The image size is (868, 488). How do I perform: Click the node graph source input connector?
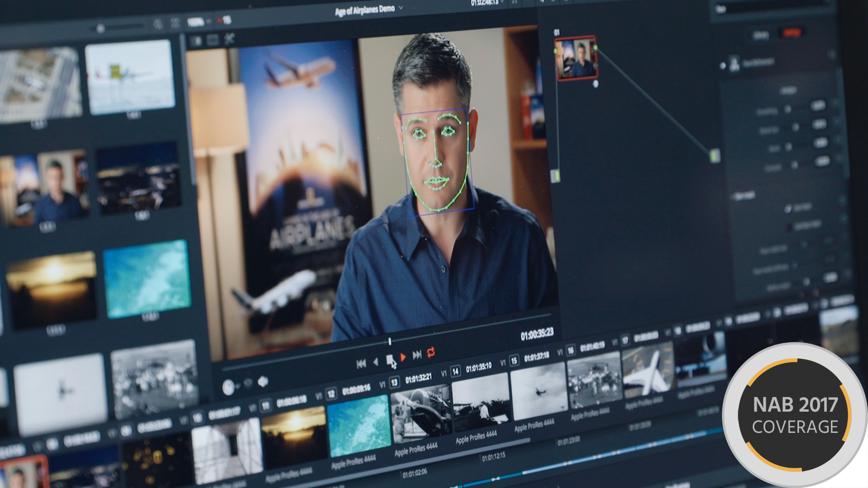pos(555,176)
